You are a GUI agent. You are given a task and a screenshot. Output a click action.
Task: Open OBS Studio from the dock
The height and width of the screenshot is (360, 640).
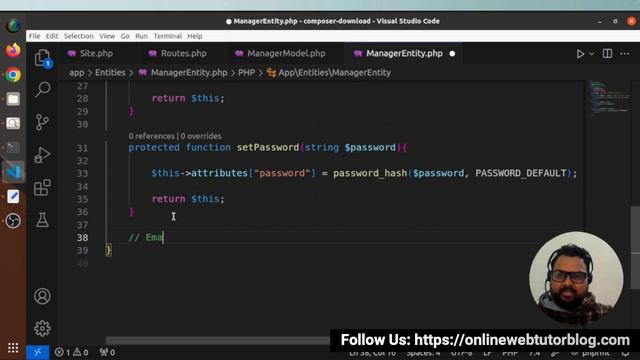(13, 220)
